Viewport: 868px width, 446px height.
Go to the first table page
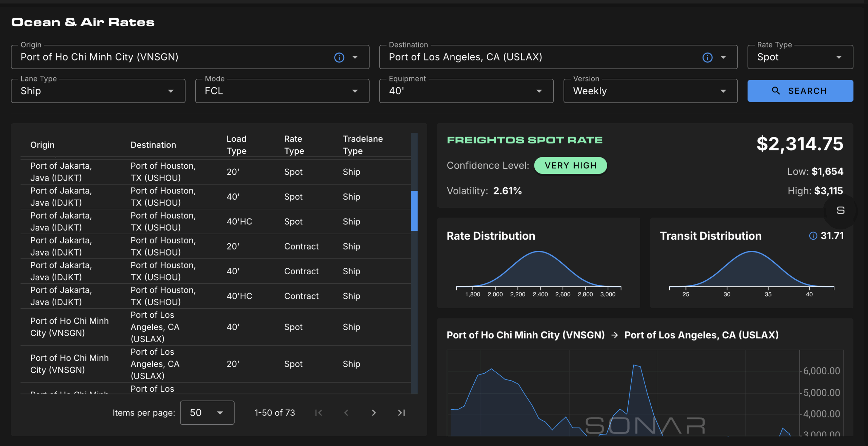[x=318, y=413]
